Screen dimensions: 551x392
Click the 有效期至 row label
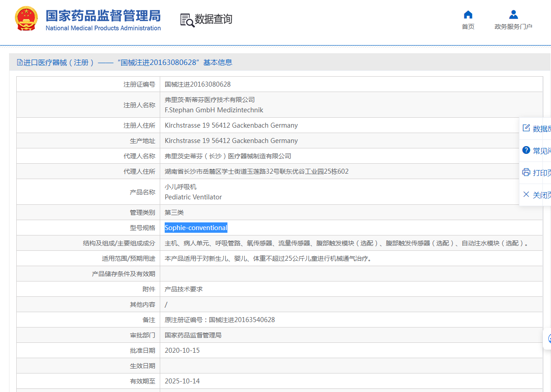(143, 381)
